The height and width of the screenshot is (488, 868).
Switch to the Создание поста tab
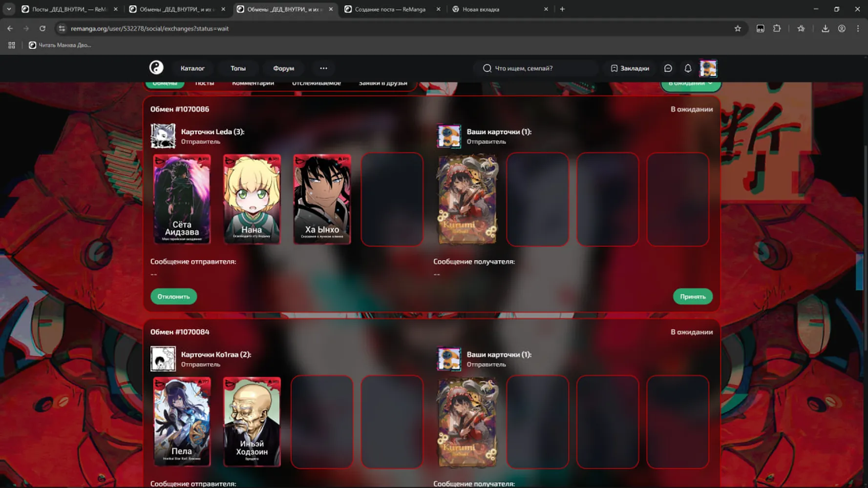click(x=390, y=9)
